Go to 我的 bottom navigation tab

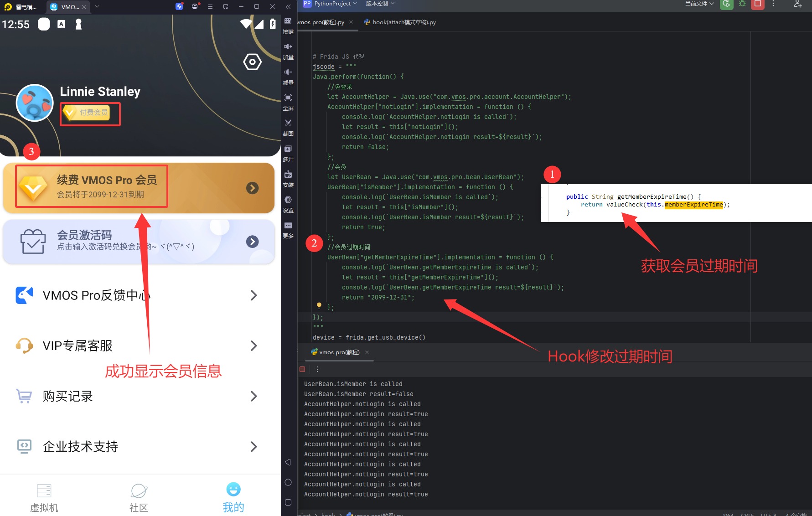click(x=233, y=498)
